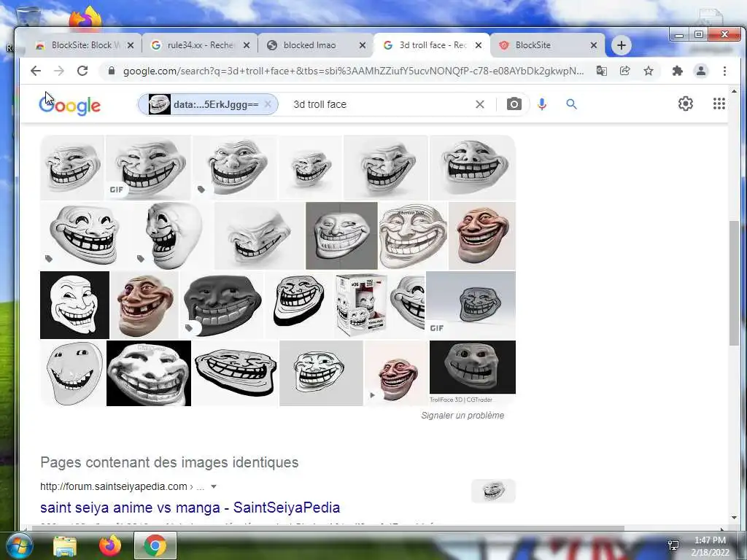This screenshot has width=747, height=560.
Task: Open the dark gray troll face image
Action: (222, 305)
